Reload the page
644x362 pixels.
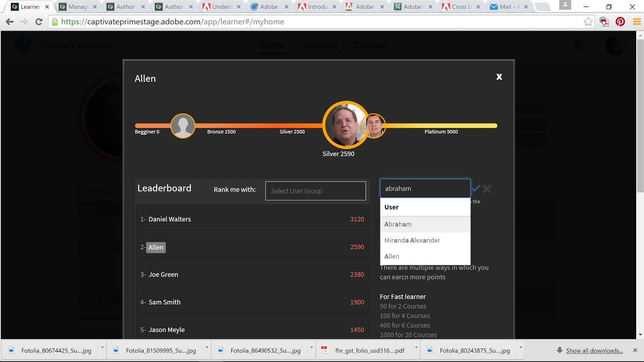pos(39,22)
